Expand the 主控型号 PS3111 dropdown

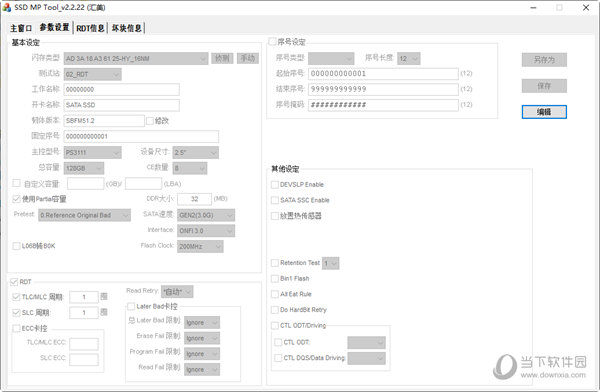[x=92, y=152]
